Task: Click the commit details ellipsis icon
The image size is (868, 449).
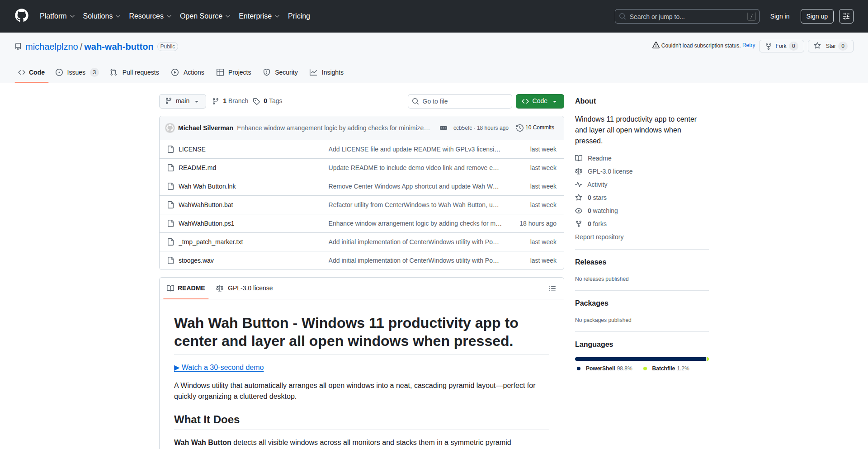Action: (443, 128)
